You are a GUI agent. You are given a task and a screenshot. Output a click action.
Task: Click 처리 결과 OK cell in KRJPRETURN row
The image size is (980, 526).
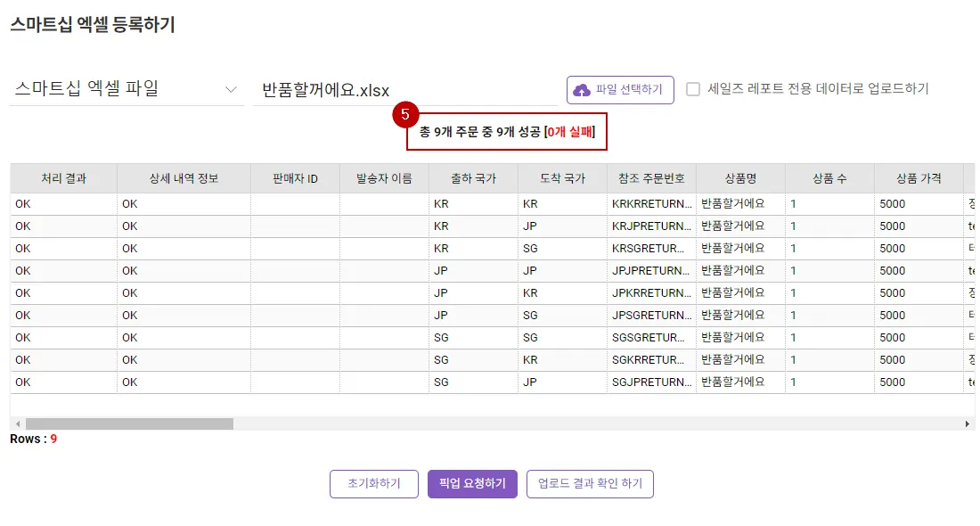64,226
